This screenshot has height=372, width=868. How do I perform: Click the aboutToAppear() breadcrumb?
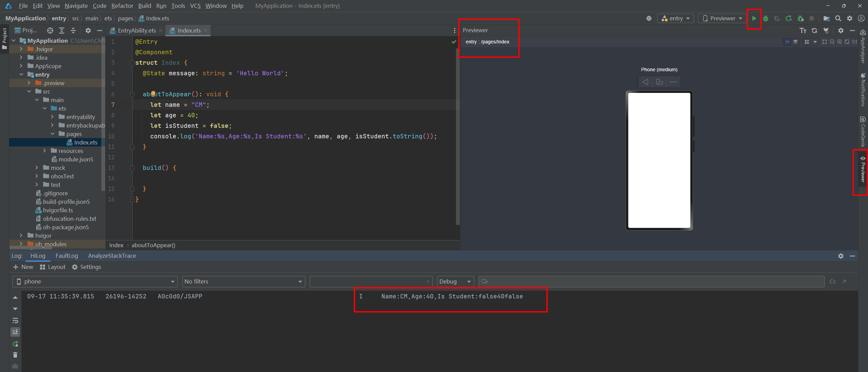153,245
